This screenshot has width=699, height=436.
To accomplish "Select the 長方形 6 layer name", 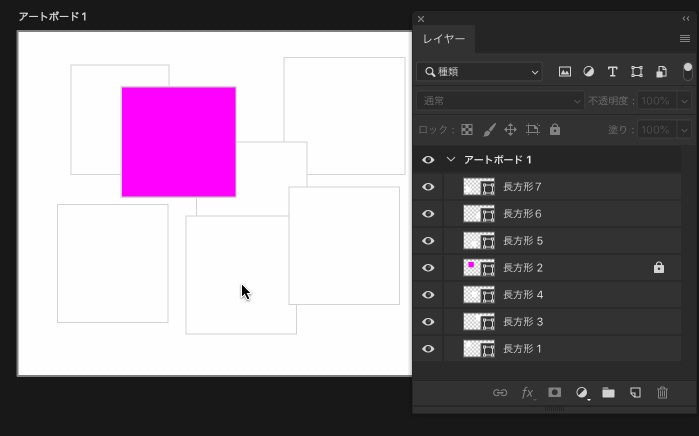I will coord(522,214).
